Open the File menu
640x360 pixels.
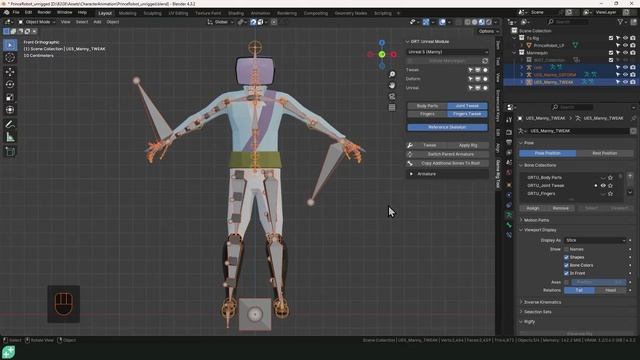click(x=16, y=13)
